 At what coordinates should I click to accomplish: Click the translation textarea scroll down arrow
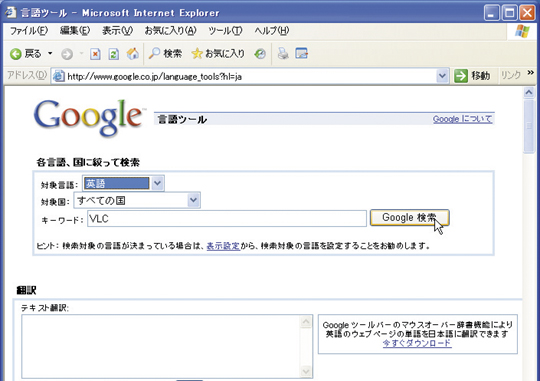306,371
